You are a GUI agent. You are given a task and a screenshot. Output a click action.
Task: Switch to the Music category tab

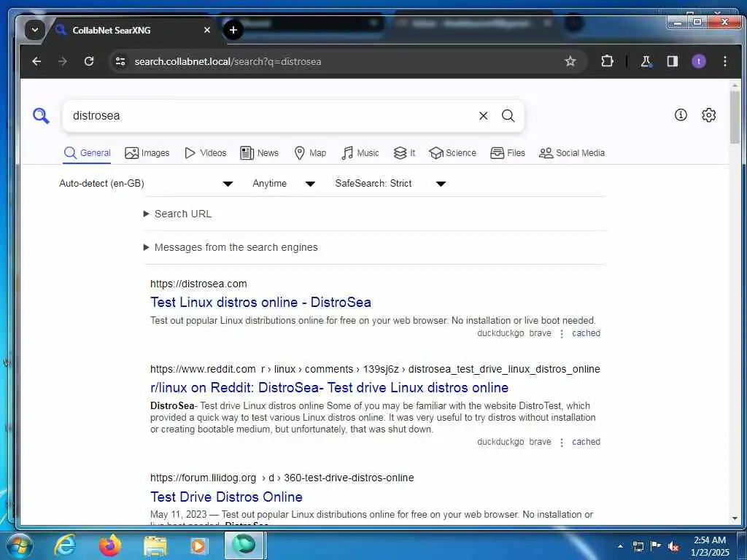click(x=360, y=153)
